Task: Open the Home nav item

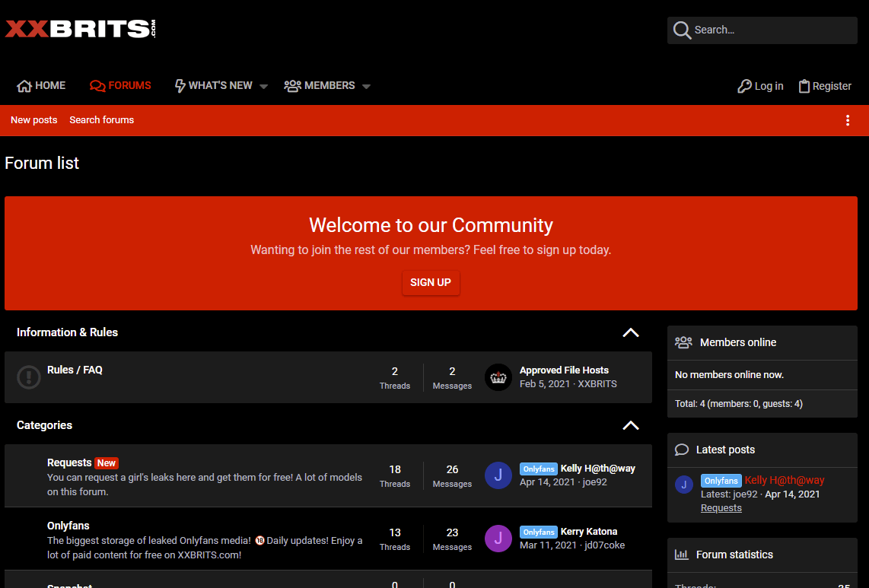Action: pos(41,86)
